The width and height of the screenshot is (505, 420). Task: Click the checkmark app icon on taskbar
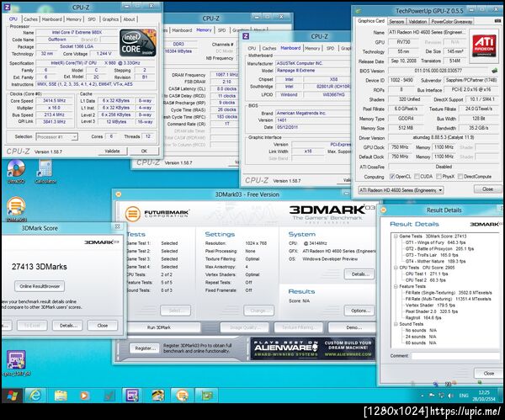tap(109, 396)
